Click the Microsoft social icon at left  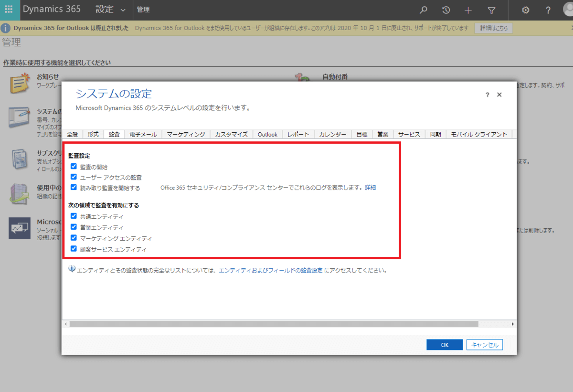click(20, 228)
